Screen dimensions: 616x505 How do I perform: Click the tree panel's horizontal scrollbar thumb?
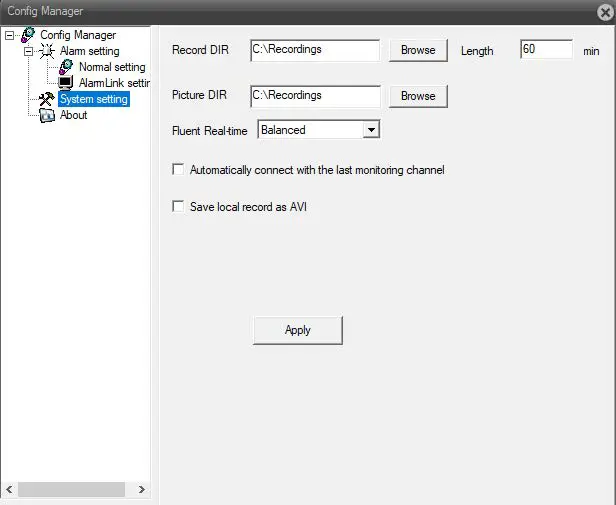(72, 489)
